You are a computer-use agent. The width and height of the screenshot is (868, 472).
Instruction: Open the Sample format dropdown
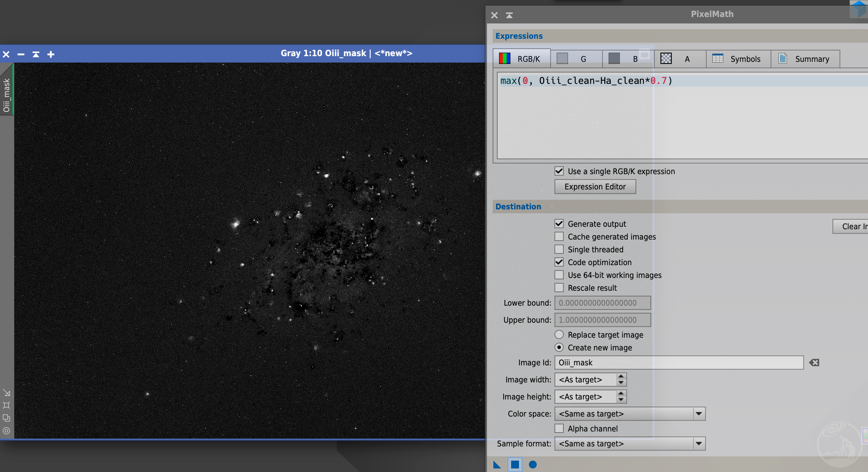[x=698, y=444]
